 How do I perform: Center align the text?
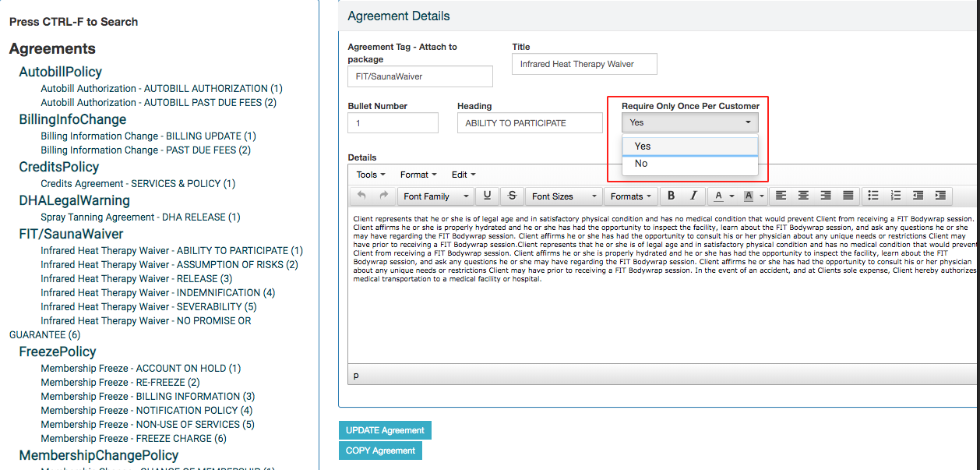pyautogui.click(x=803, y=196)
